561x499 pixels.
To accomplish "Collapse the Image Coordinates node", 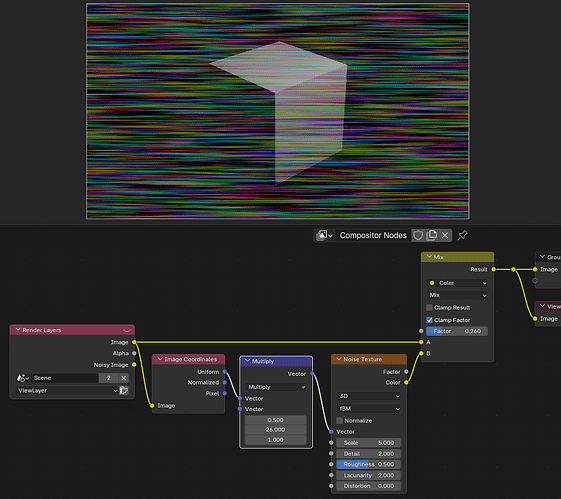I will click(x=160, y=359).
